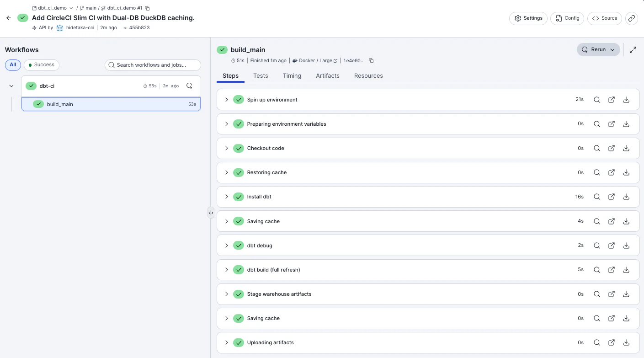Viewport: 644px width, 358px height.
Task: Open Checkout code step in new tab
Action: (612, 148)
